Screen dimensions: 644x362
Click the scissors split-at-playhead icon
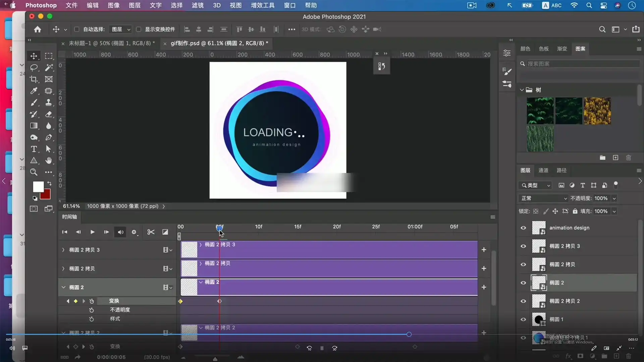click(x=151, y=232)
